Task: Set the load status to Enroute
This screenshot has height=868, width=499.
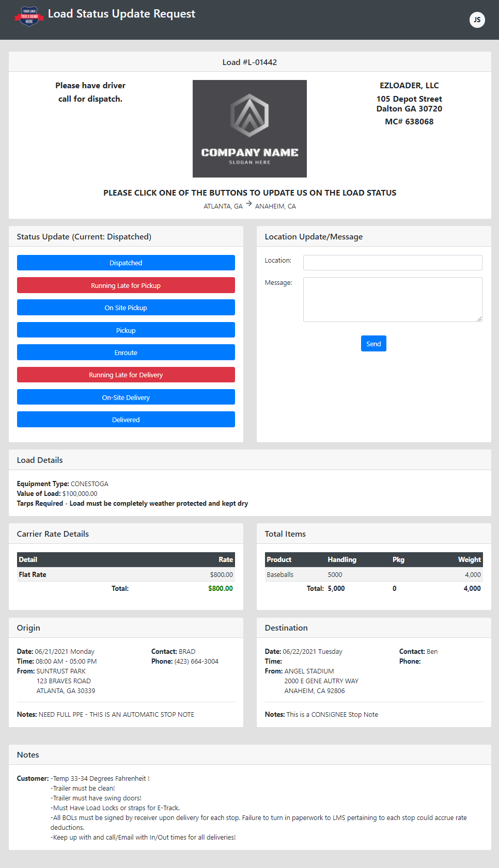Action: pyautogui.click(x=126, y=352)
